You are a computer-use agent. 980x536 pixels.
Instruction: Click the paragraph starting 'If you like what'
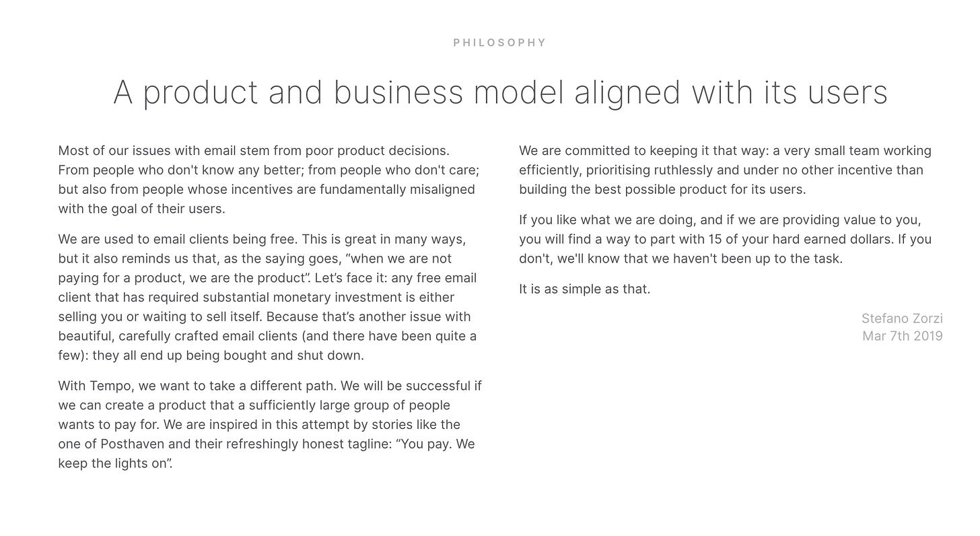725,240
